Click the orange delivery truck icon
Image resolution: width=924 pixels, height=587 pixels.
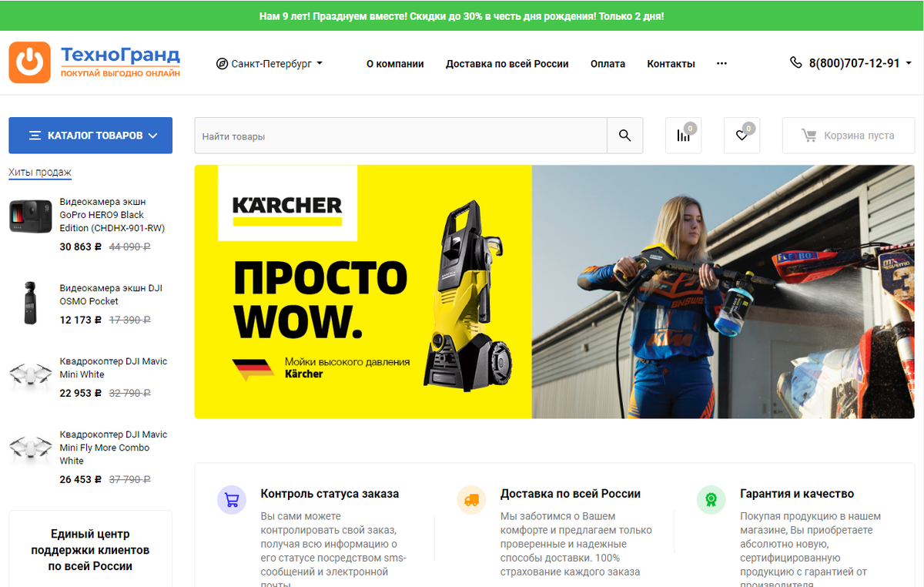click(x=470, y=500)
